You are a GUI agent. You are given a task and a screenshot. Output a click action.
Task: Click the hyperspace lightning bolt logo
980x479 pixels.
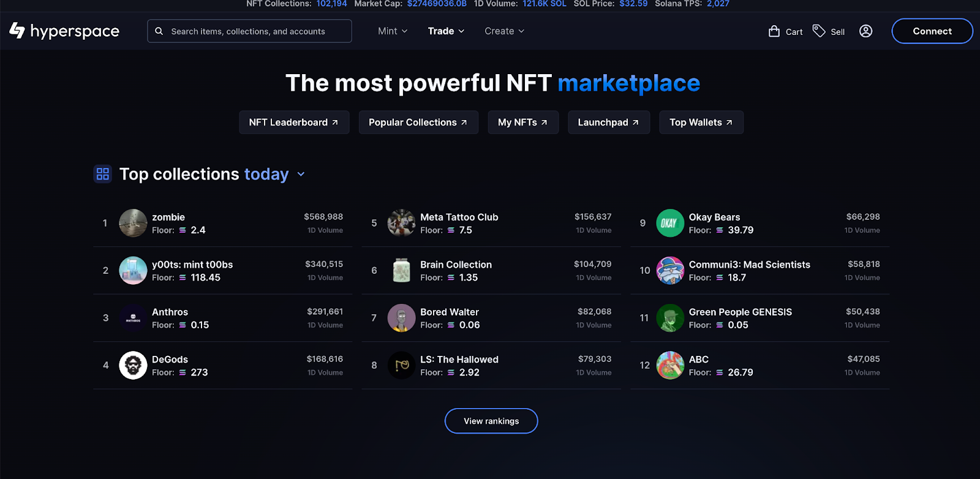(17, 31)
